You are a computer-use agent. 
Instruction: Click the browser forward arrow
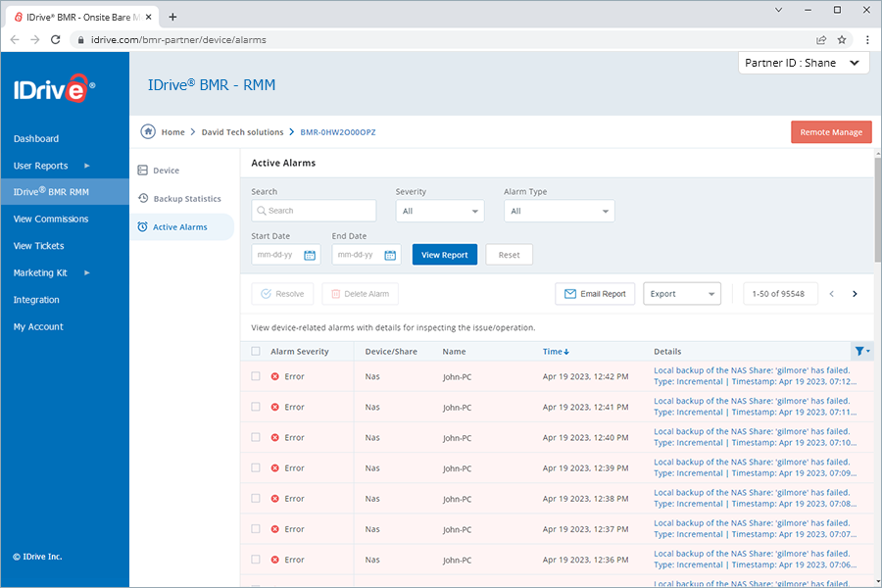[x=35, y=39]
